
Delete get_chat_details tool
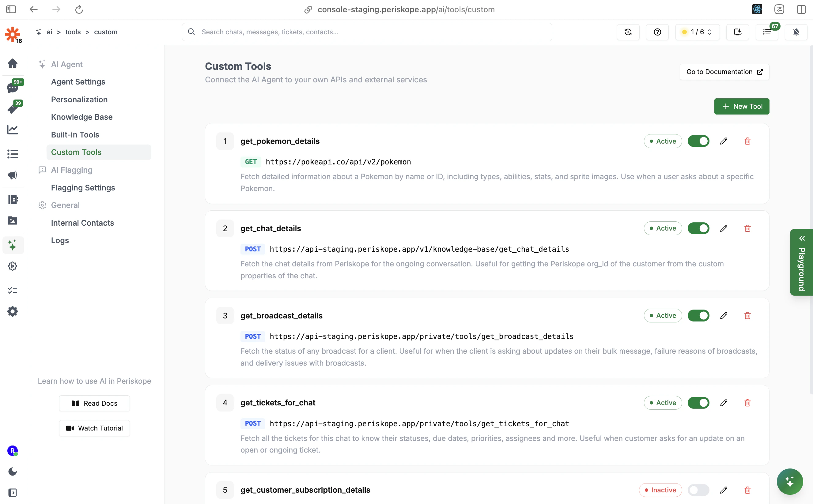tap(748, 228)
